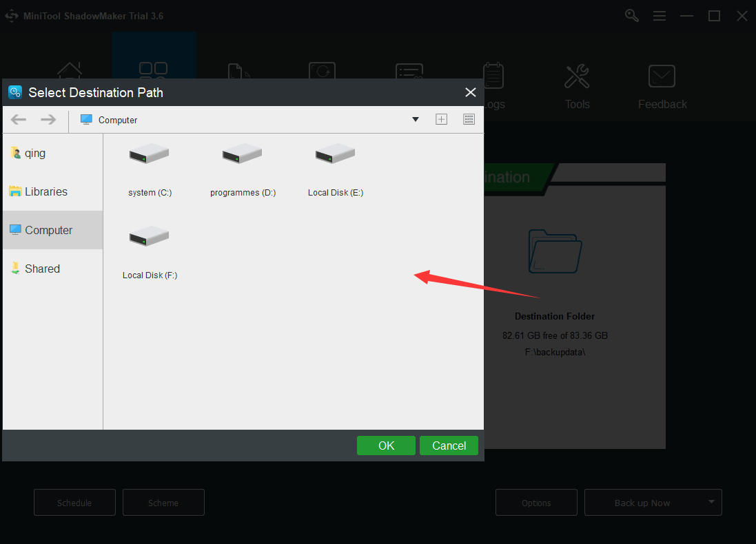The height and width of the screenshot is (544, 756).
Task: Click the Scheme button in main window
Action: 163,503
